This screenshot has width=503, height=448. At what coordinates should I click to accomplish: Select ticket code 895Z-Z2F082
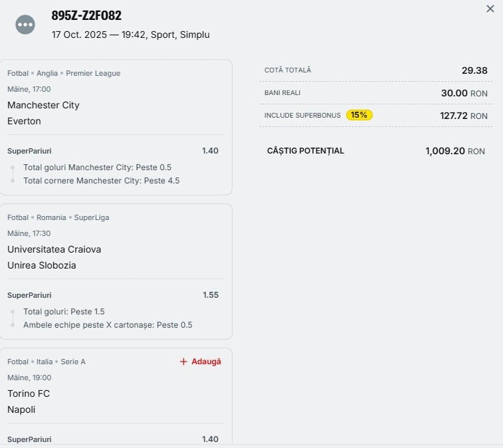click(x=86, y=15)
